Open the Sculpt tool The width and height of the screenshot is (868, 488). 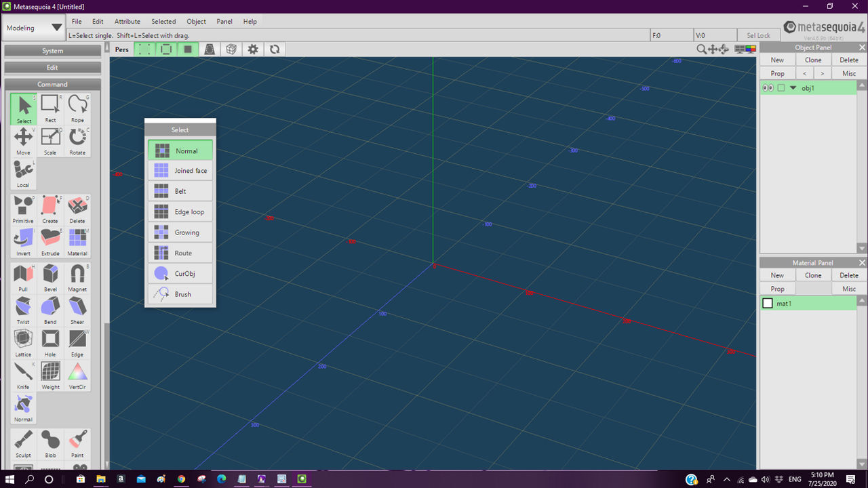coord(23,440)
